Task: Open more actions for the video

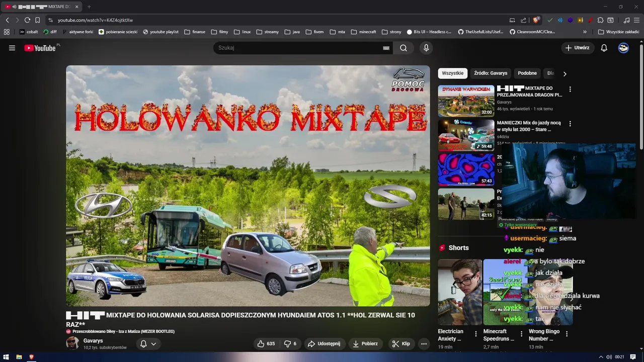Action: pos(424,343)
